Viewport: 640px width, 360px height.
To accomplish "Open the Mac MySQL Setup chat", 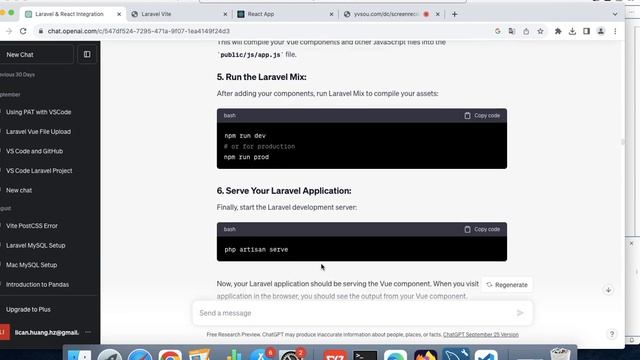I will point(31,265).
